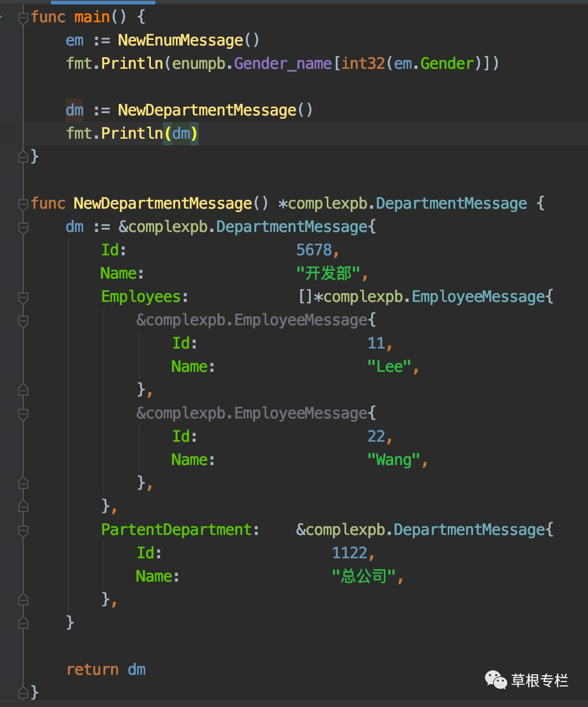Viewport: 588px width, 707px height.
Task: Collapse the Employees slice fold marker
Action: [23, 297]
